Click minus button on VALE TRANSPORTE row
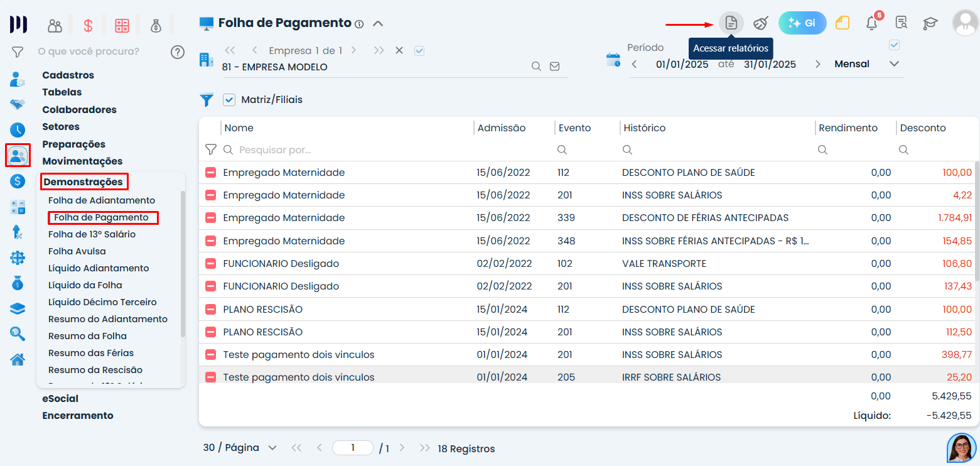The height and width of the screenshot is (466, 980). coord(210,264)
